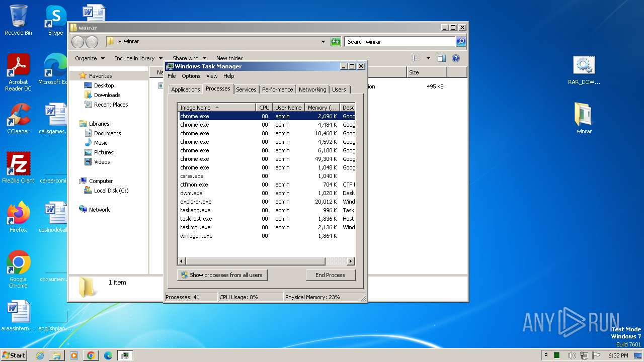Click the New folder button in Explorer
Screen dimensions: 644x362
click(229, 58)
